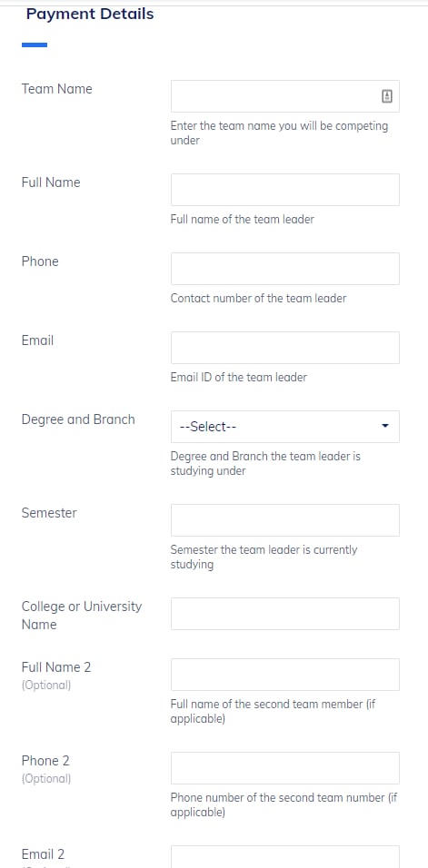428x868 pixels.
Task: Select the team leader Phone input field
Action: [x=285, y=269]
